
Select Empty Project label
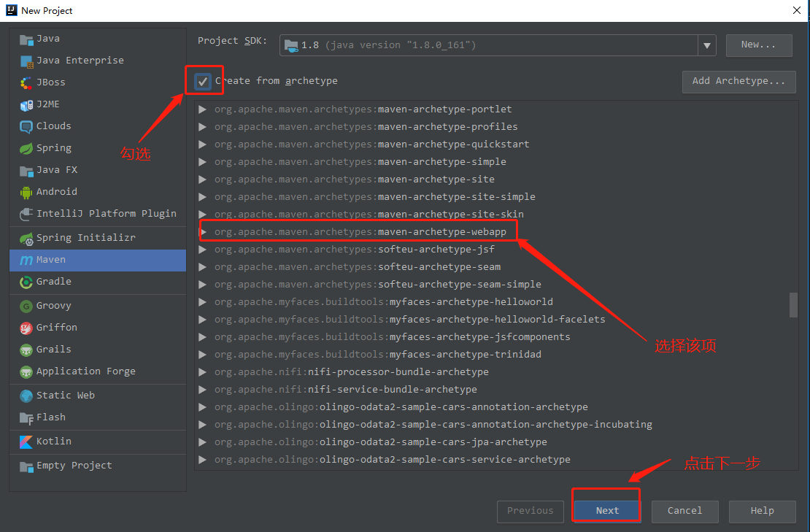[x=74, y=466]
